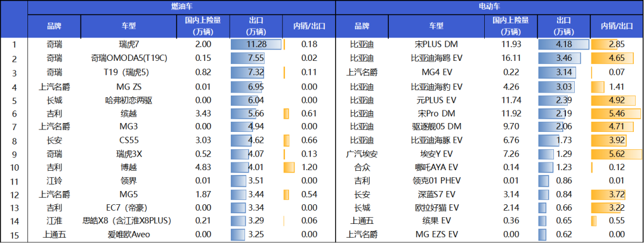Click the brand cell 合众
The width and height of the screenshot is (644, 243).
pos(363,167)
